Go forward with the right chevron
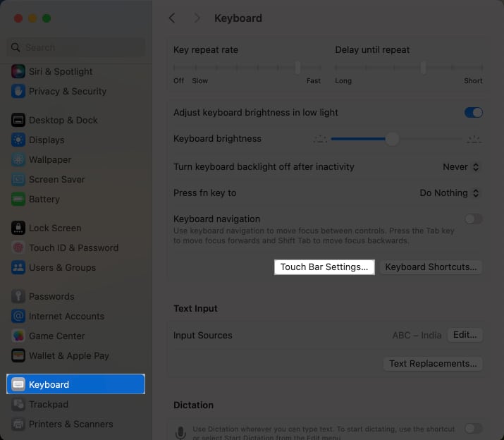The width and height of the screenshot is (504, 440). (197, 18)
